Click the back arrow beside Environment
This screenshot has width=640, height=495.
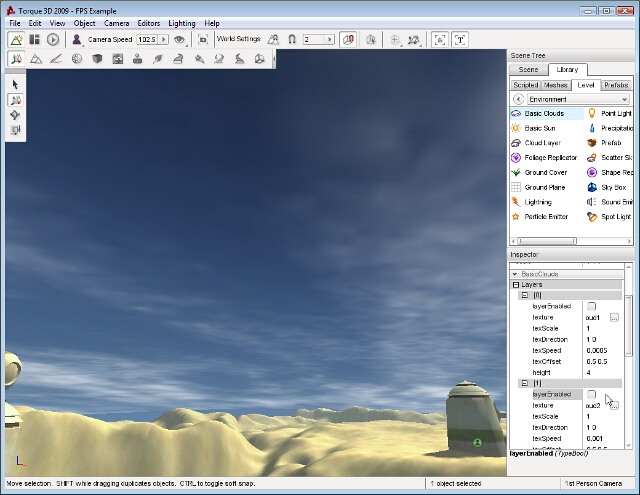[x=518, y=100]
